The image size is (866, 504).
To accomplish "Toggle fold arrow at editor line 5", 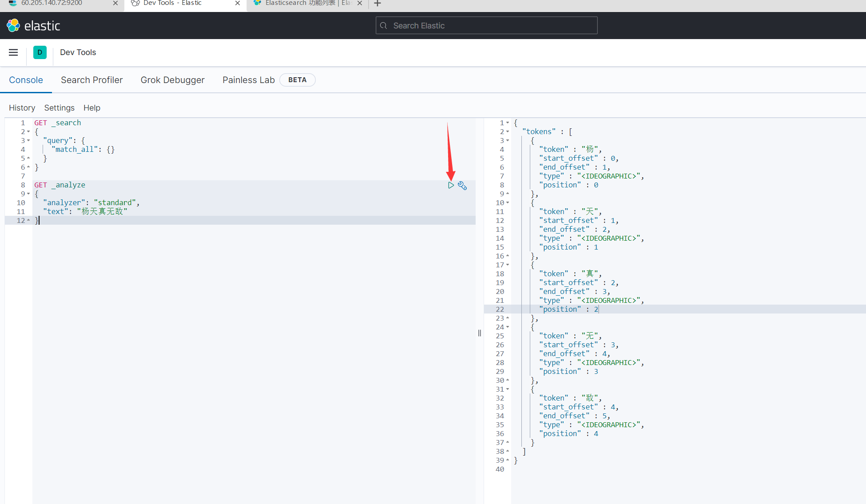I will [x=28, y=159].
